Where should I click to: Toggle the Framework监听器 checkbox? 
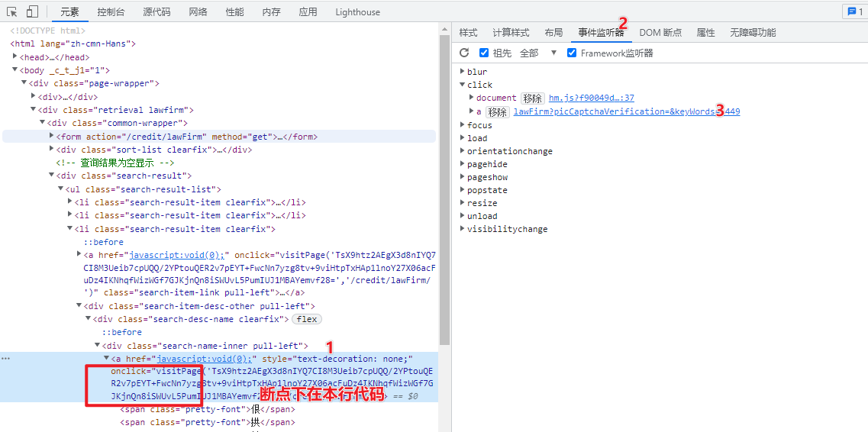[572, 53]
